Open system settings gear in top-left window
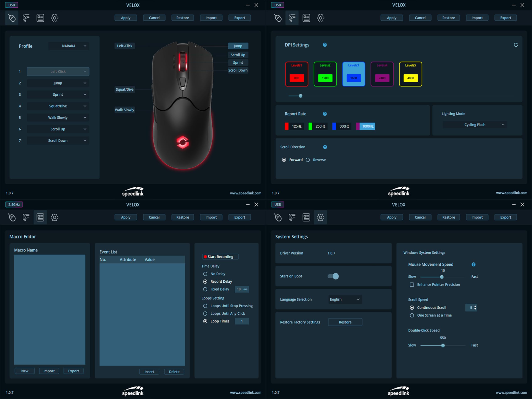This screenshot has width=532, height=399. click(x=55, y=18)
